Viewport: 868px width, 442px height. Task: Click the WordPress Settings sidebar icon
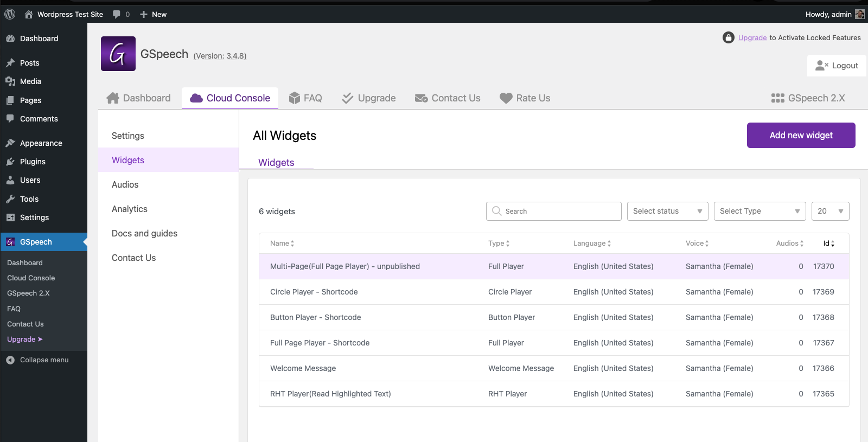[x=10, y=217]
